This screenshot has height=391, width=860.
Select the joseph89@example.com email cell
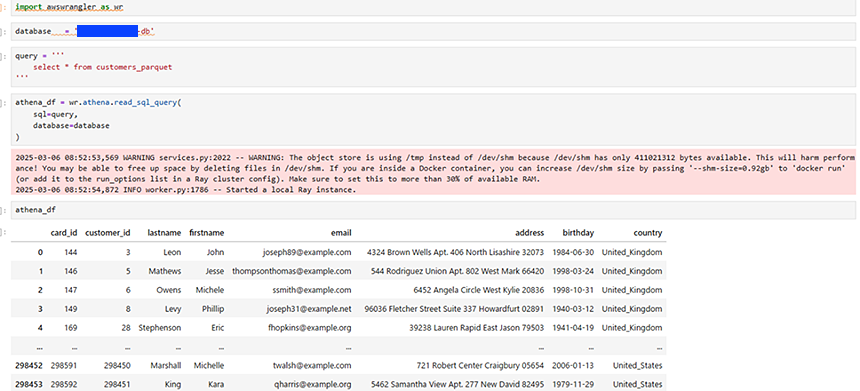[x=307, y=252]
